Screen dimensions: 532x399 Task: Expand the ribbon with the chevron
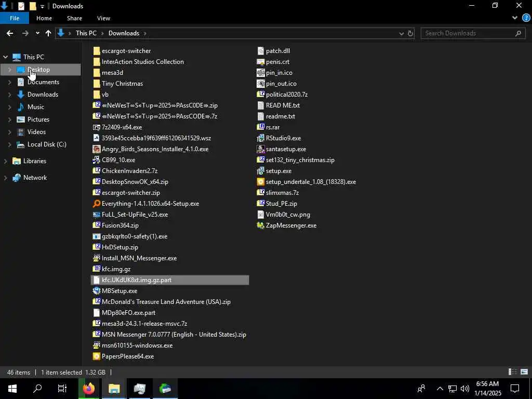pyautogui.click(x=515, y=18)
